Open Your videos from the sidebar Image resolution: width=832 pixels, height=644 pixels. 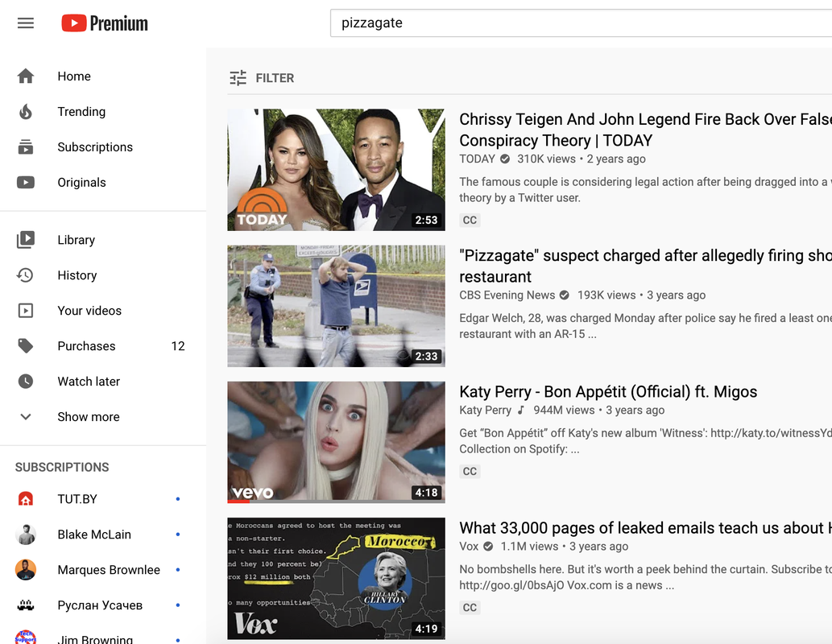[x=103, y=311]
